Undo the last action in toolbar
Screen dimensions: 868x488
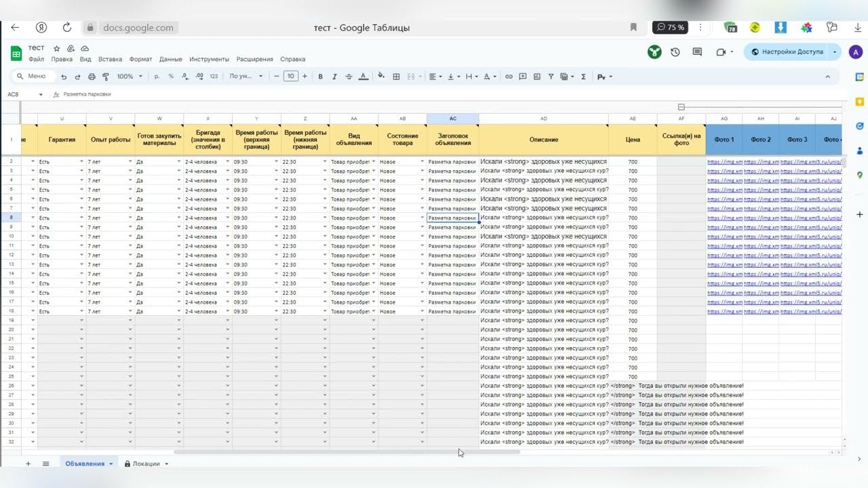(64, 77)
